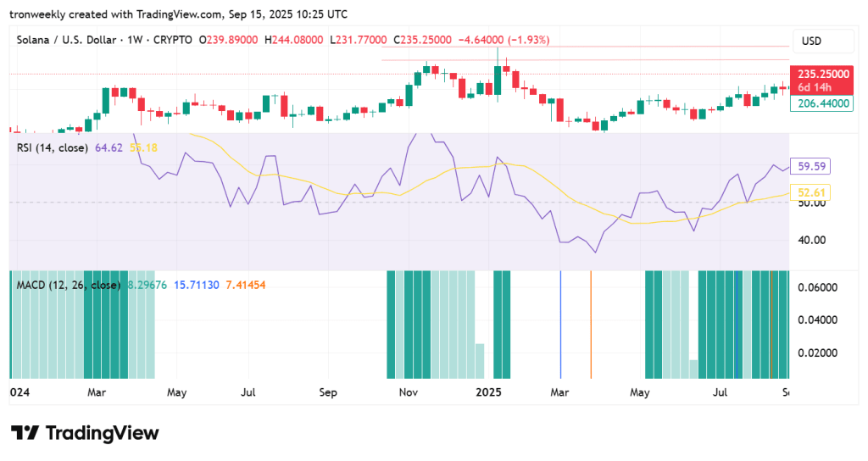The height and width of the screenshot is (461, 868).
Task: Click the Sep label on time axis
Action: [x=328, y=392]
